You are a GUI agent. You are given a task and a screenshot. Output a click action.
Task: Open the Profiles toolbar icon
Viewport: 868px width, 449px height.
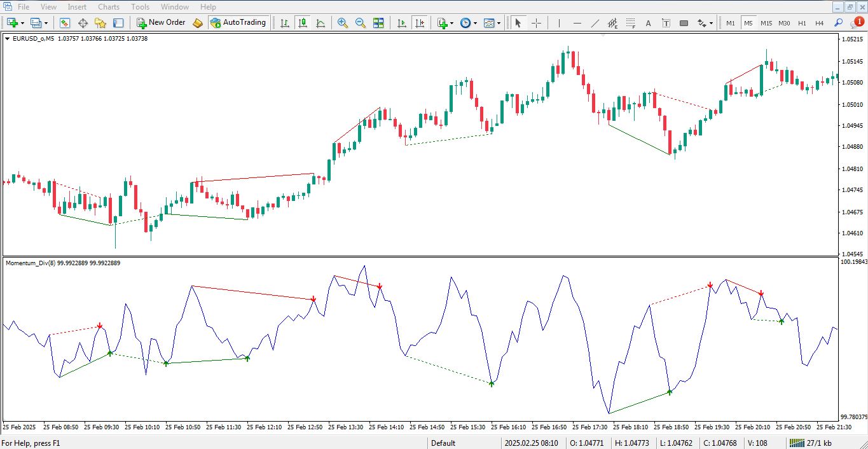[35, 23]
